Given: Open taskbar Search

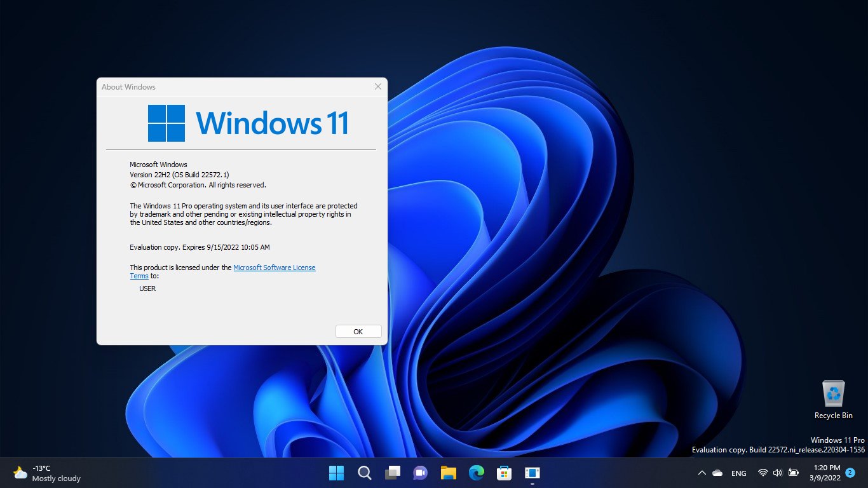Looking at the screenshot, I should [365, 473].
